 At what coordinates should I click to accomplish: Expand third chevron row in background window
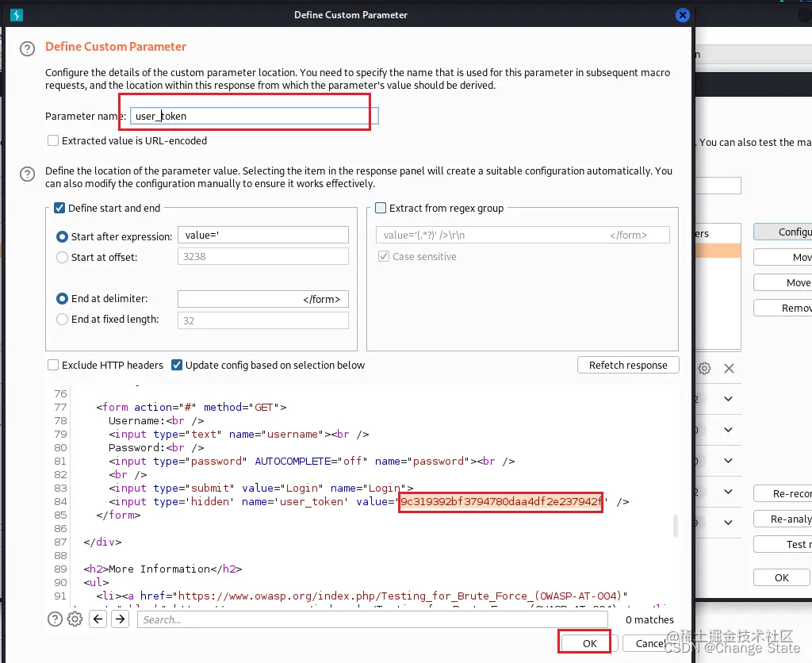(x=728, y=461)
